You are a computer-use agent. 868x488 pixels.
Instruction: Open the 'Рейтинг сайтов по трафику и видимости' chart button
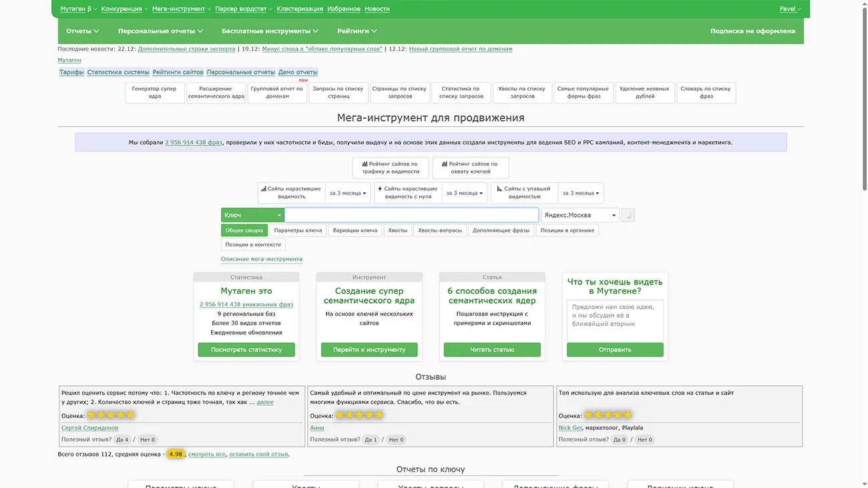[390, 168]
